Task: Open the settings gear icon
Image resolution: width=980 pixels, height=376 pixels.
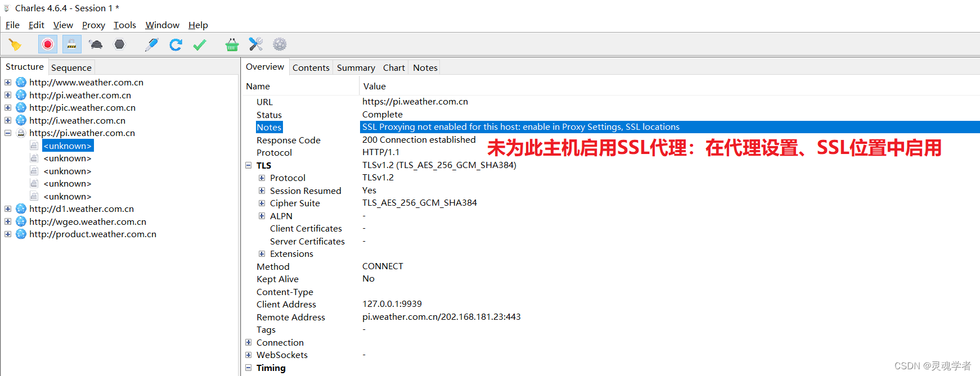Action: click(280, 44)
